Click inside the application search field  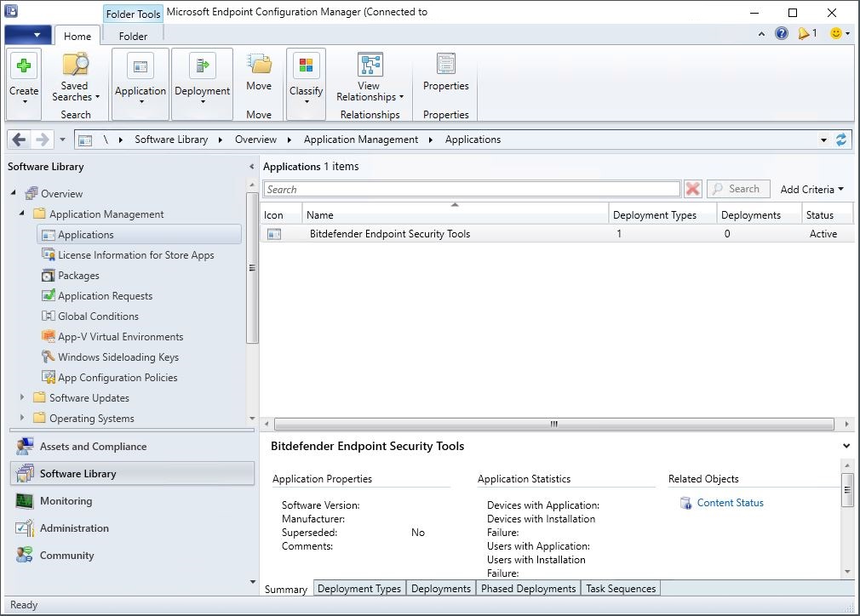click(468, 188)
